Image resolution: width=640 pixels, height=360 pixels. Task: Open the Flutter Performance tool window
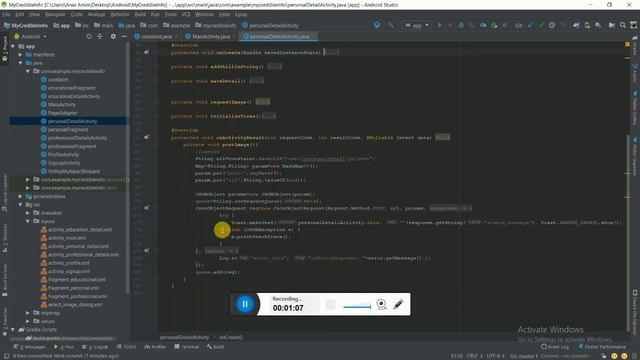(602, 347)
